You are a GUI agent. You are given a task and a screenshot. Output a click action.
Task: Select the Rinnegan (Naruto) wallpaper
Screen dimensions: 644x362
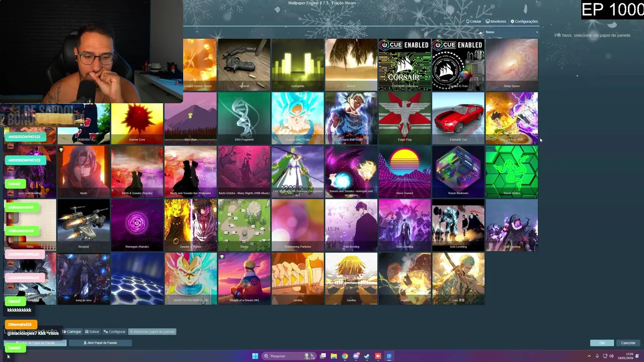click(137, 225)
